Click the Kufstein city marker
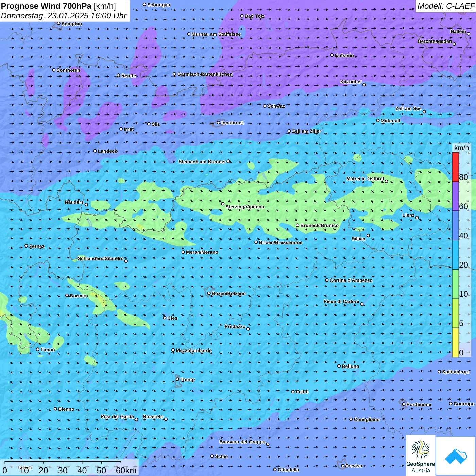The image size is (476, 476). [x=332, y=55]
